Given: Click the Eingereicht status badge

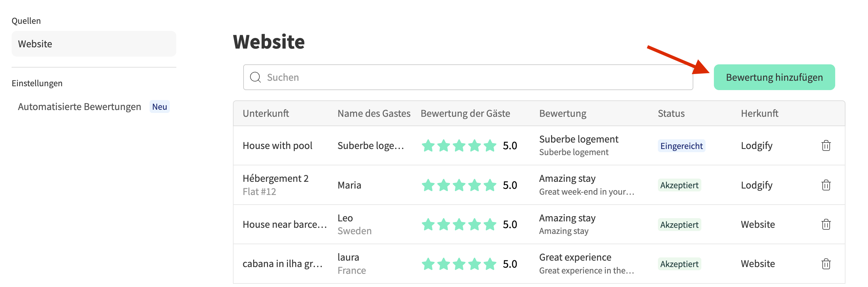Looking at the screenshot, I should point(681,146).
